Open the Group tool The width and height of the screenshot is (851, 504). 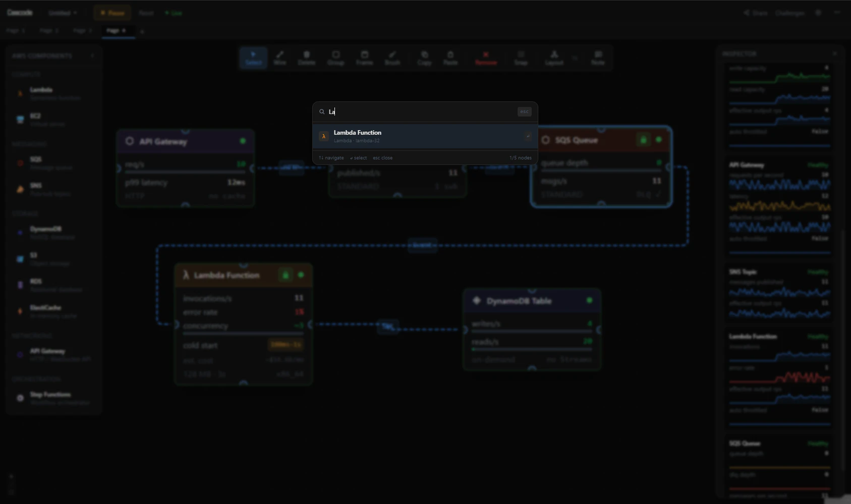335,58
